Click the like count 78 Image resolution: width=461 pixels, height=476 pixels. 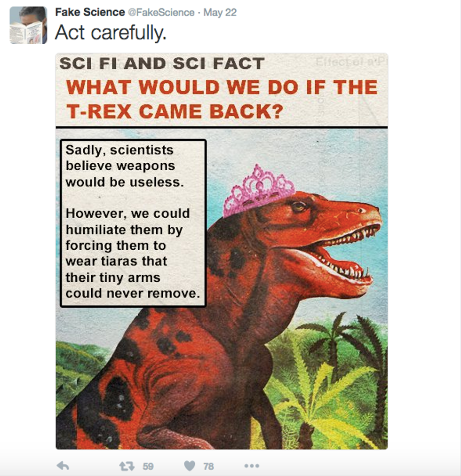point(208,466)
